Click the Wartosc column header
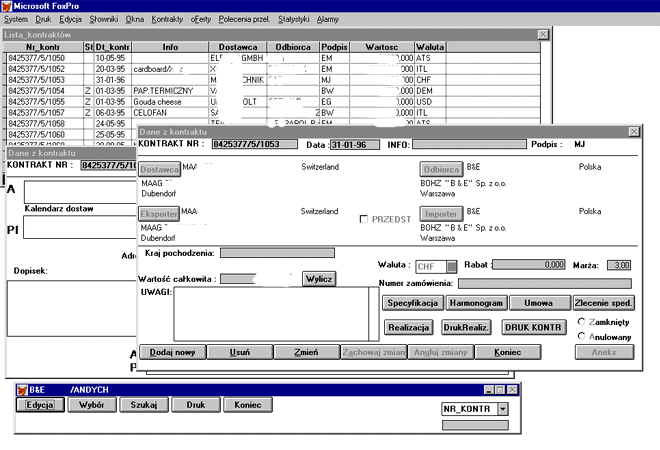Screen dimensions: 660x450 coord(382,47)
